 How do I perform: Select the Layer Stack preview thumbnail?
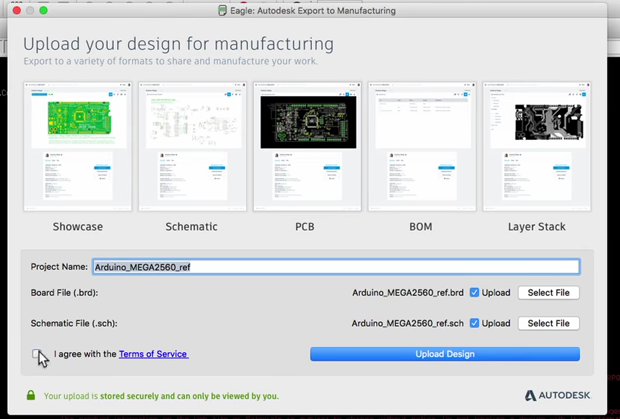(x=537, y=146)
